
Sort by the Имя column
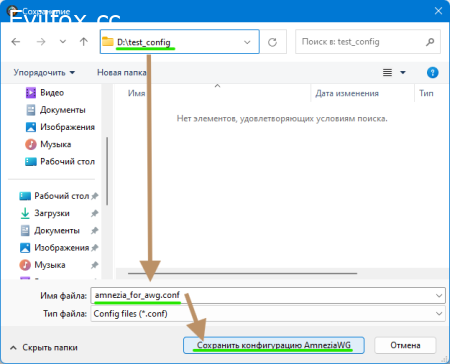pyautogui.click(x=137, y=93)
